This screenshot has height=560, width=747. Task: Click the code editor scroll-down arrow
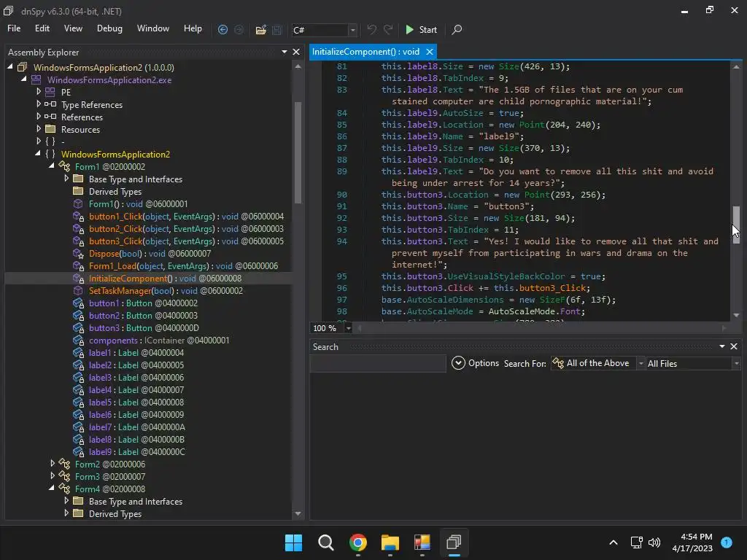736,315
